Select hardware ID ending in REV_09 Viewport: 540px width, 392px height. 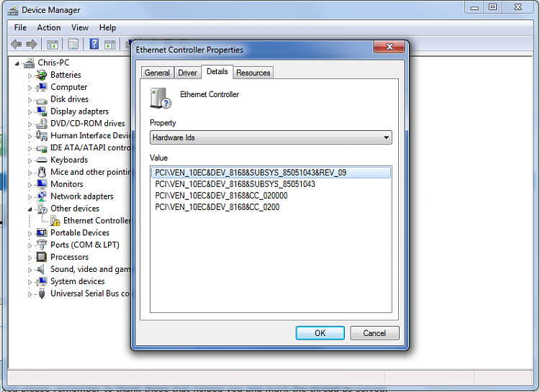[271, 173]
